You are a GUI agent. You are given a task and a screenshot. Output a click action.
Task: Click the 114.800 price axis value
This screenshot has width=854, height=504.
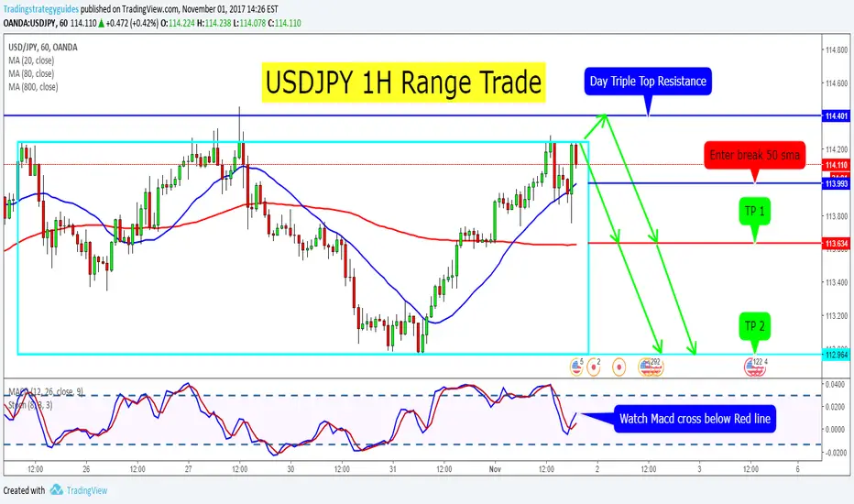[x=837, y=50]
